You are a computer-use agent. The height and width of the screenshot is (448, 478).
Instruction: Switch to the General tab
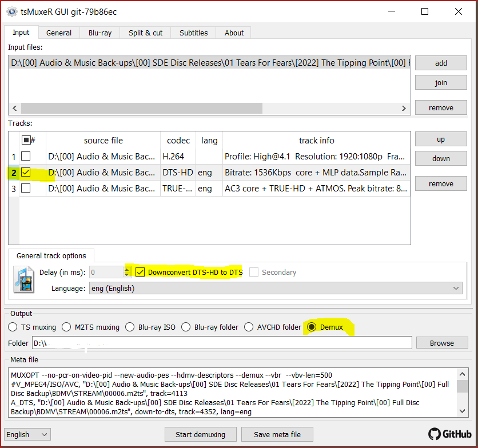[x=59, y=33]
